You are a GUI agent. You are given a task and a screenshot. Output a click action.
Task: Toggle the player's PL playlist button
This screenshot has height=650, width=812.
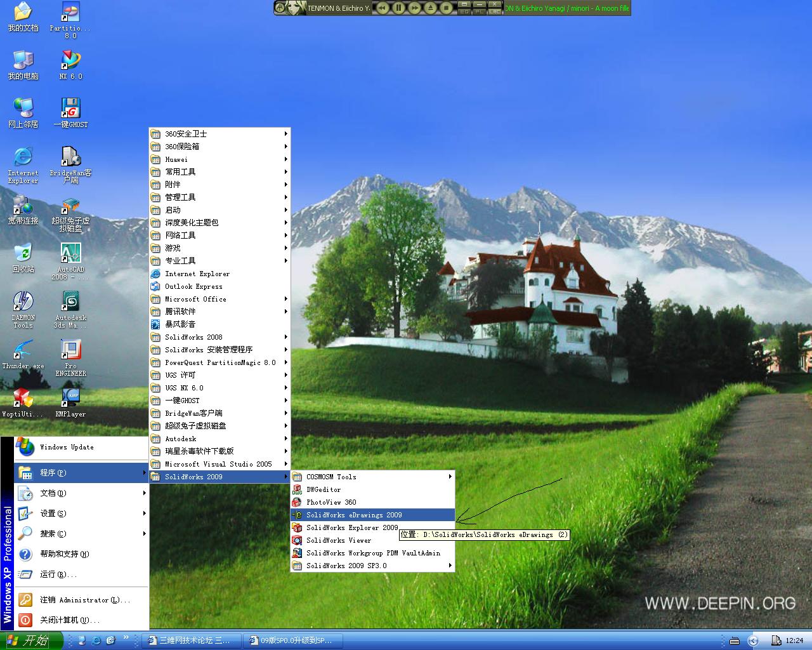(x=480, y=11)
